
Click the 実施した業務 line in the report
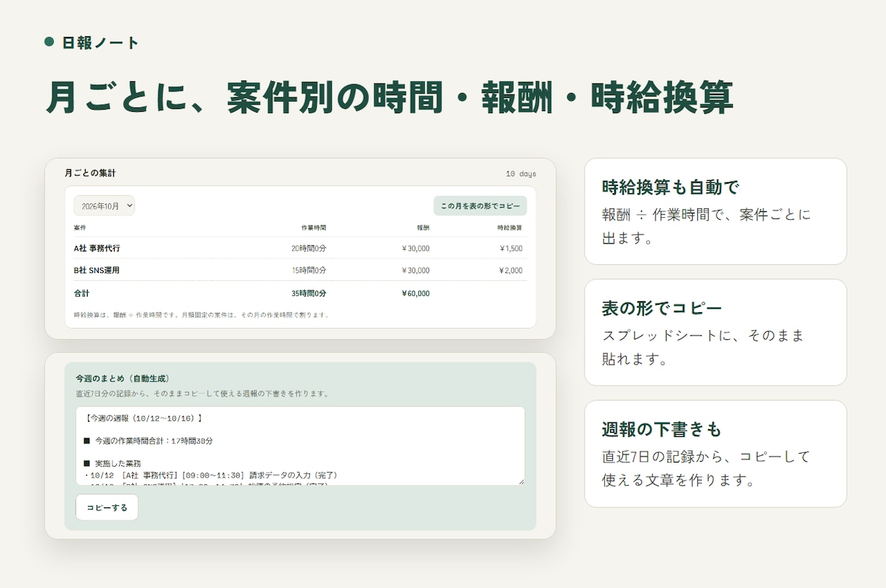coord(113,463)
